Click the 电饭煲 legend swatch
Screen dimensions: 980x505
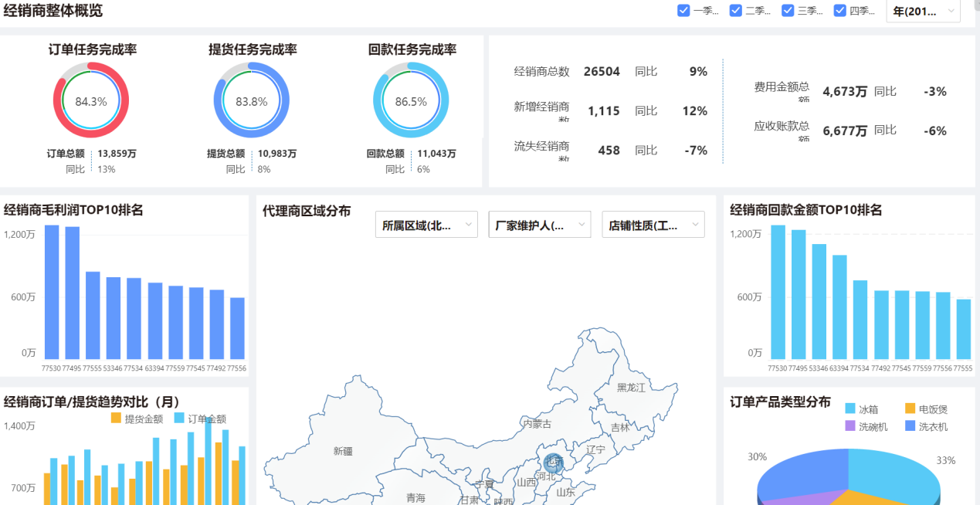[x=910, y=409]
